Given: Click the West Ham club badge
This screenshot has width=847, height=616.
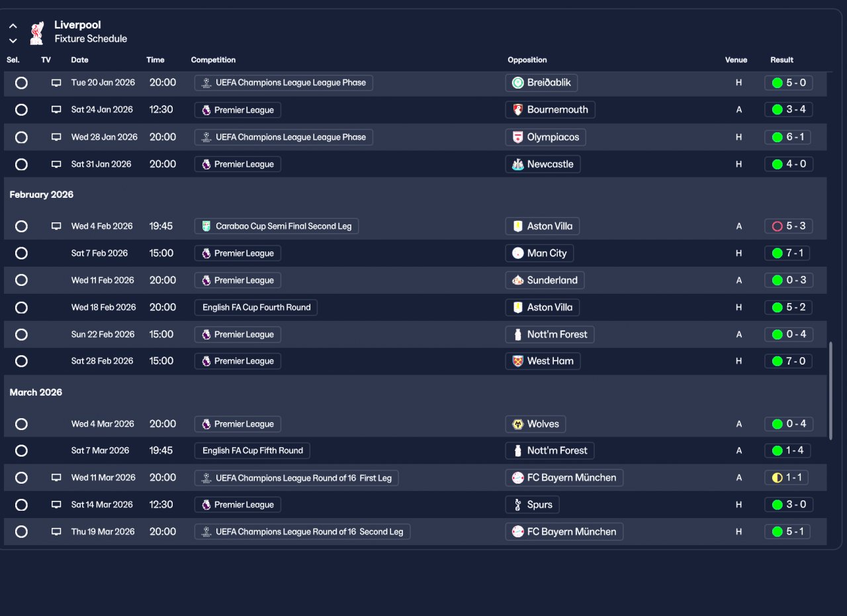Looking at the screenshot, I should click(x=517, y=361).
